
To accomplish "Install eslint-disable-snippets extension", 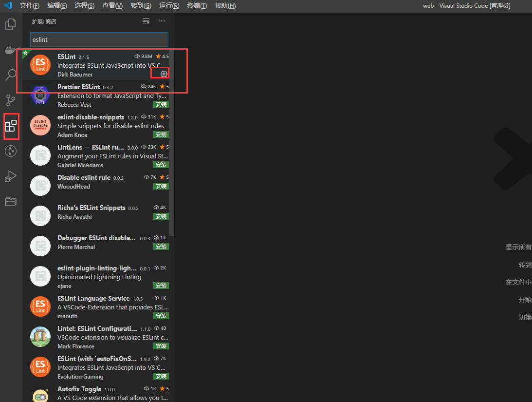I will tap(161, 134).
